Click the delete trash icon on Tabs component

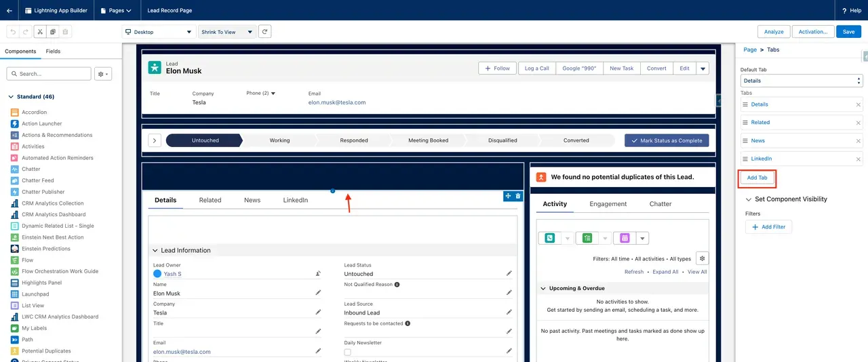518,196
